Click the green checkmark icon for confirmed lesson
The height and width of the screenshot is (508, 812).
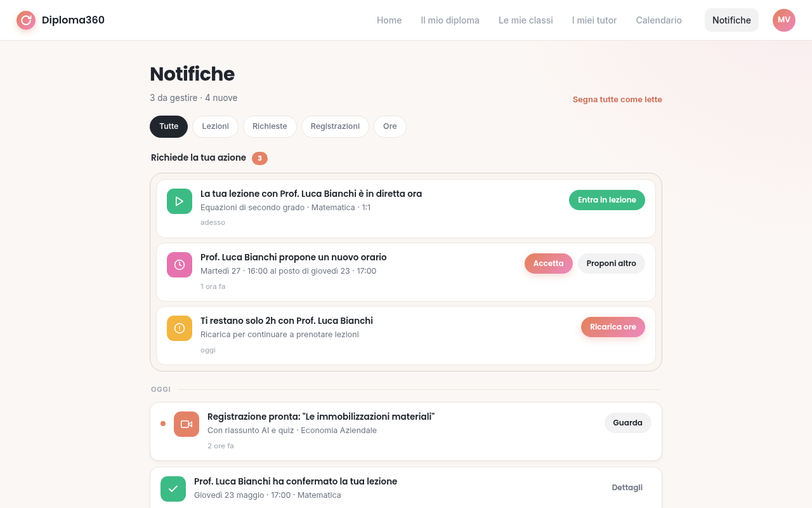pyautogui.click(x=173, y=489)
